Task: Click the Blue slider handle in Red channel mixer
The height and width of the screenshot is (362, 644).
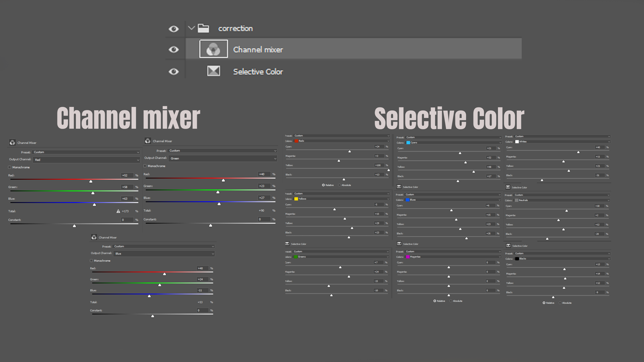Action: 94,204
